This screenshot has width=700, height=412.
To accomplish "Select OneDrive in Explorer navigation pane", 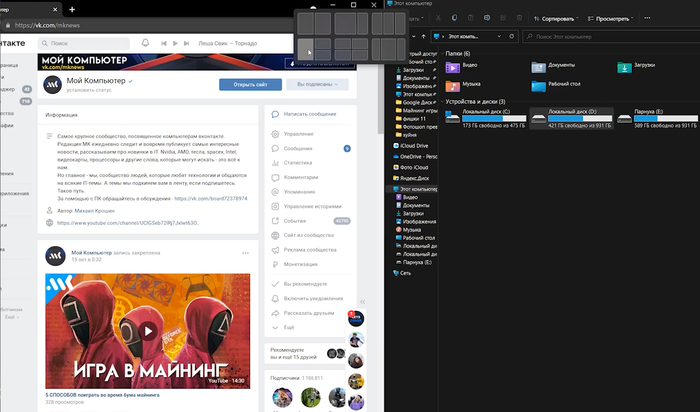I will tap(415, 157).
